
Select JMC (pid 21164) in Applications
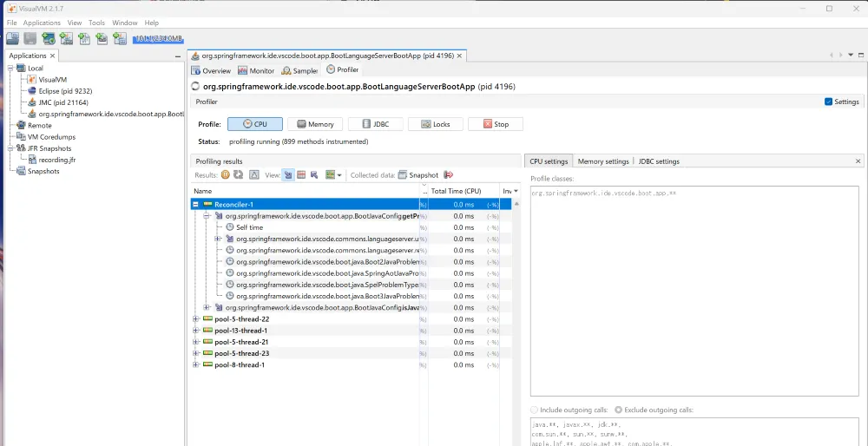coord(57,102)
